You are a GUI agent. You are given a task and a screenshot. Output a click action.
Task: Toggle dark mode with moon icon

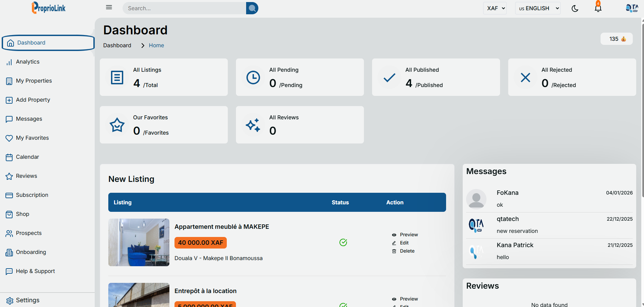(575, 8)
